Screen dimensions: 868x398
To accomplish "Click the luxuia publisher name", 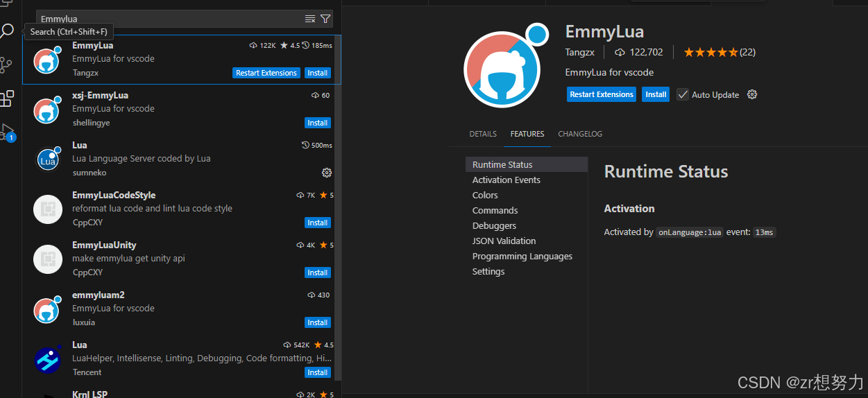I will [x=84, y=322].
